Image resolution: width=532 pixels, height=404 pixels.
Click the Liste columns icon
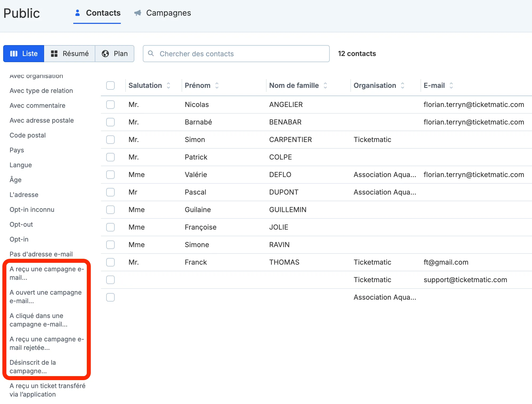click(x=14, y=54)
